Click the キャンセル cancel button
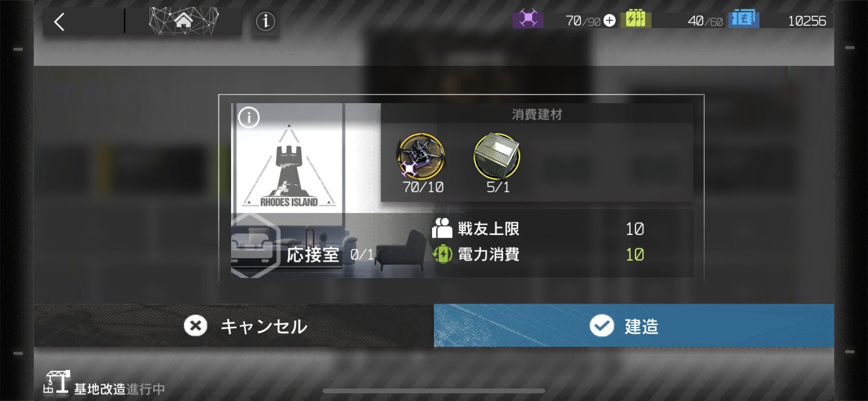The height and width of the screenshot is (401, 868). point(234,325)
